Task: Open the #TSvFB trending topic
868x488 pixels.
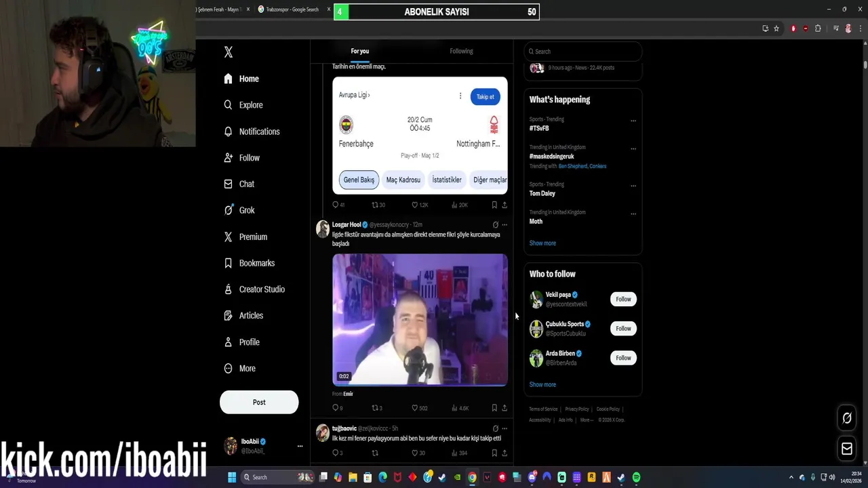Action: (539, 128)
